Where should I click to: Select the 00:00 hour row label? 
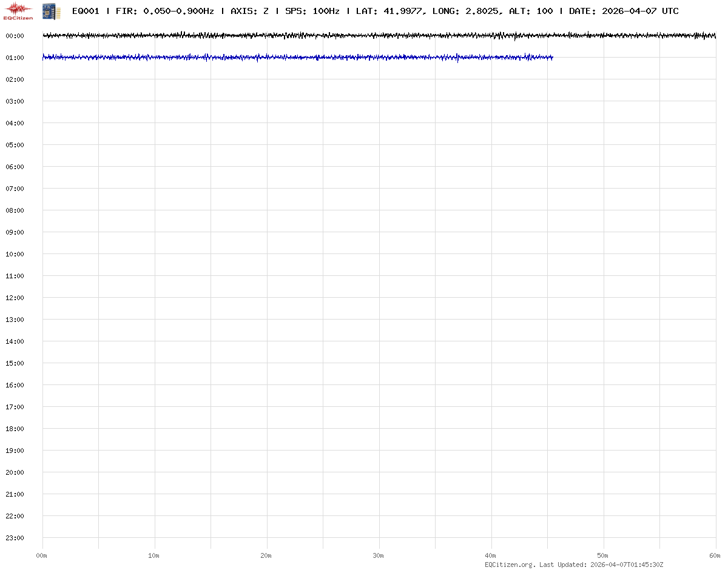point(15,36)
